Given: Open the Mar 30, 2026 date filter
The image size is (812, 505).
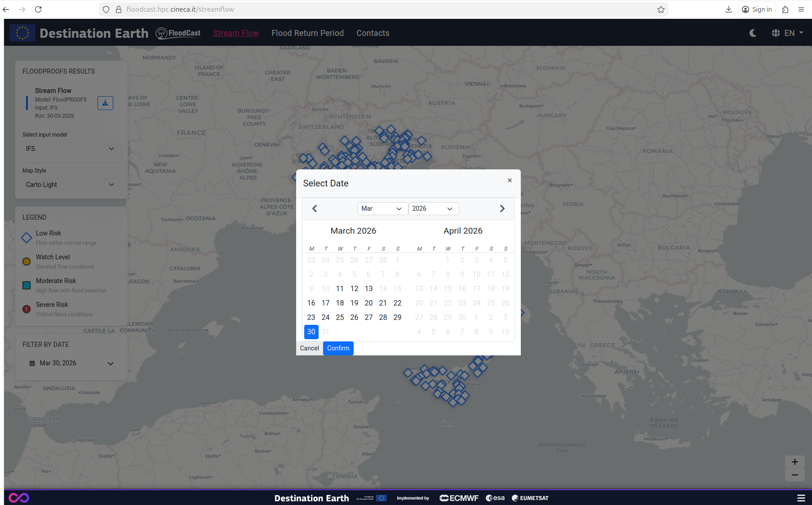Looking at the screenshot, I should [71, 363].
